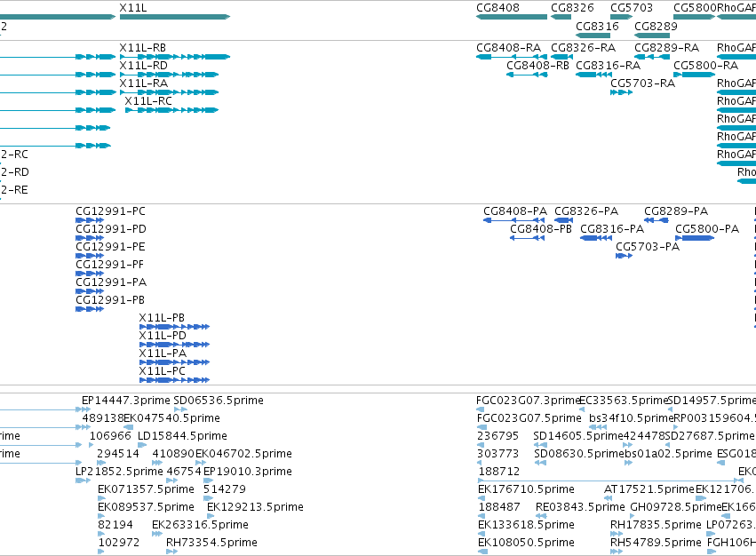Viewport: 756px width, 556px height.
Task: Click the CG8316 gene label
Action: tap(597, 27)
